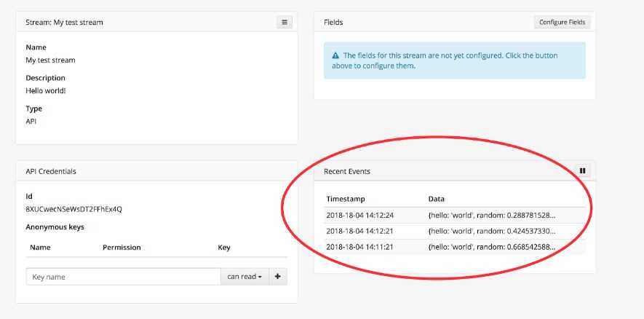Click the data cell with random 0.288781528

point(492,216)
